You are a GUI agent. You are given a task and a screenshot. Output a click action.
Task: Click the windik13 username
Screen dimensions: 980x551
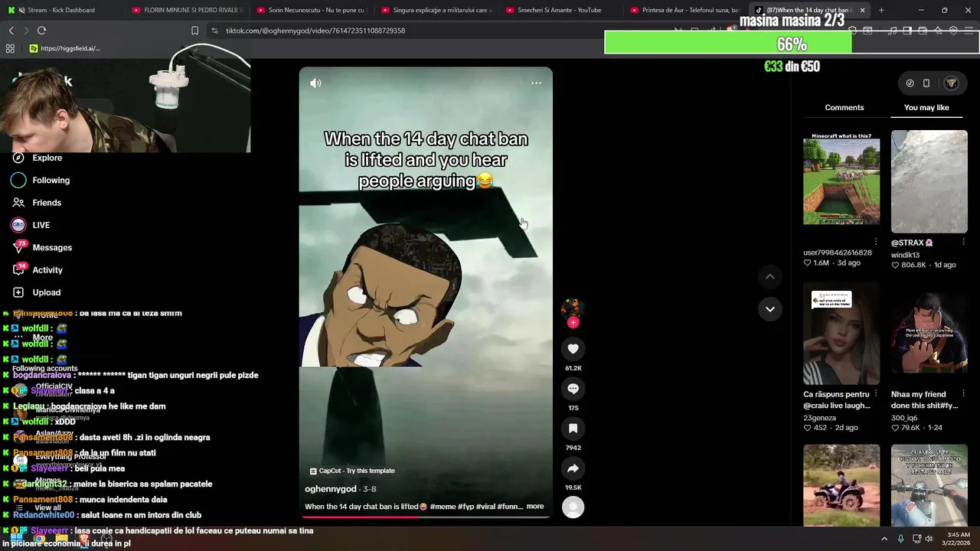[x=905, y=255]
